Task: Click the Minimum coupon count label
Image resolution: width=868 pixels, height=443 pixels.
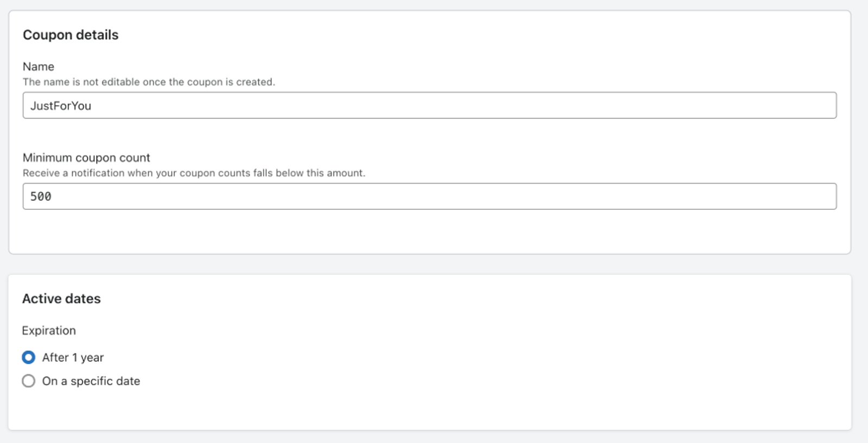Action: click(x=86, y=158)
